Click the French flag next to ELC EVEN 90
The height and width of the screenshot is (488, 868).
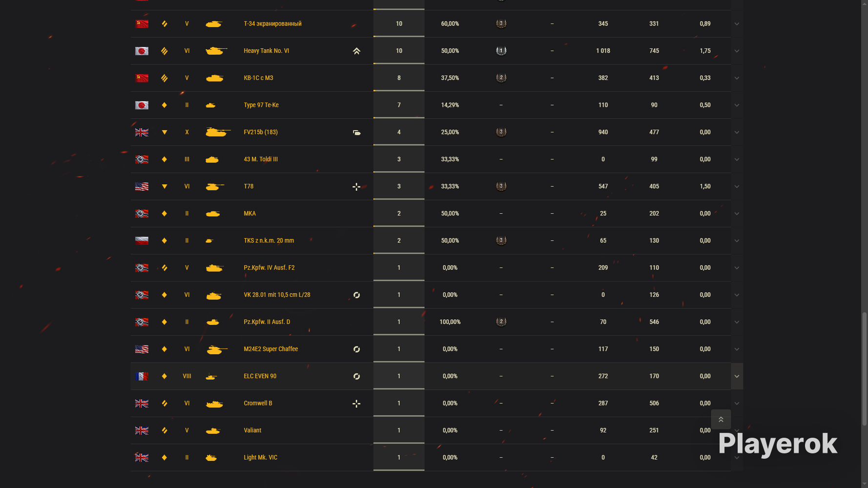pyautogui.click(x=142, y=376)
